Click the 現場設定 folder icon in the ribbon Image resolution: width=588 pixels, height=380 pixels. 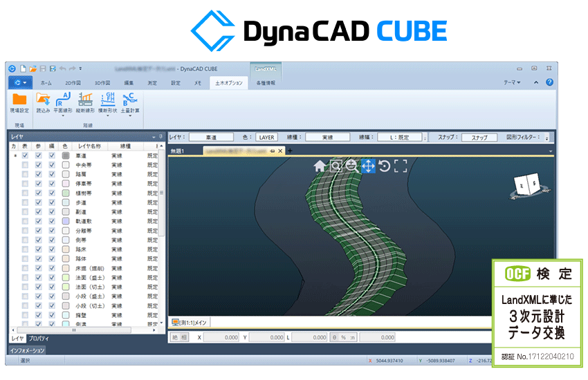(x=19, y=99)
